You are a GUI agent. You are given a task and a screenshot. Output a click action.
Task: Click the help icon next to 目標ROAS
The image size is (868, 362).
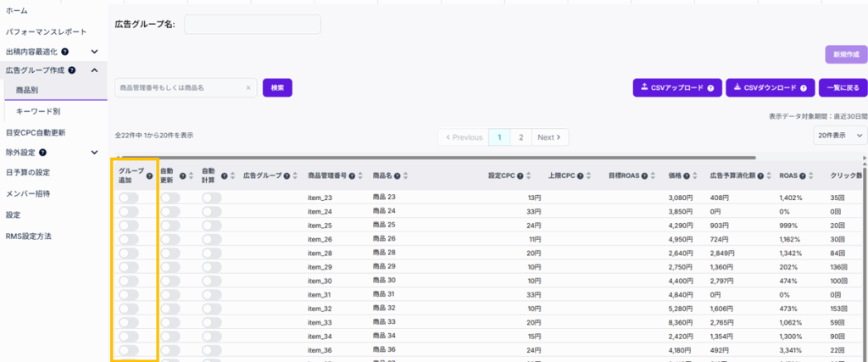tap(644, 175)
